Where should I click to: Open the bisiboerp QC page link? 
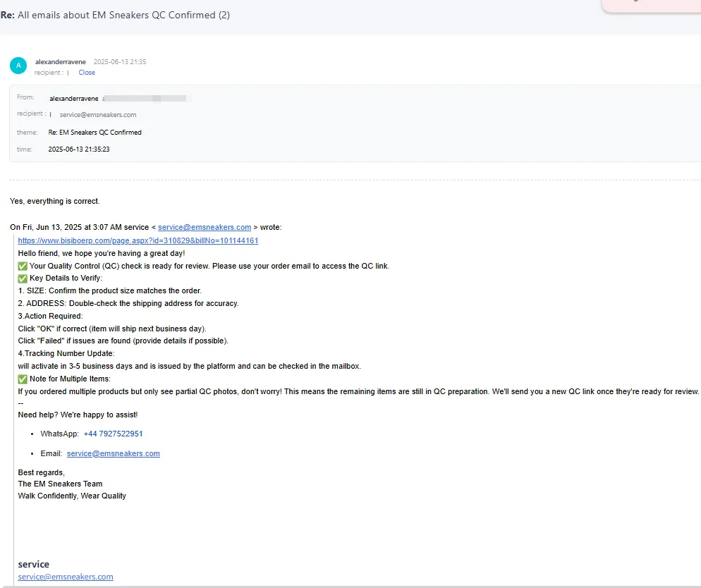[x=138, y=240]
